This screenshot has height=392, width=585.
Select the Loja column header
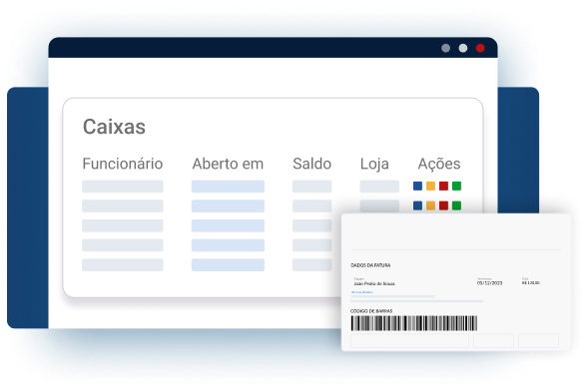[374, 164]
